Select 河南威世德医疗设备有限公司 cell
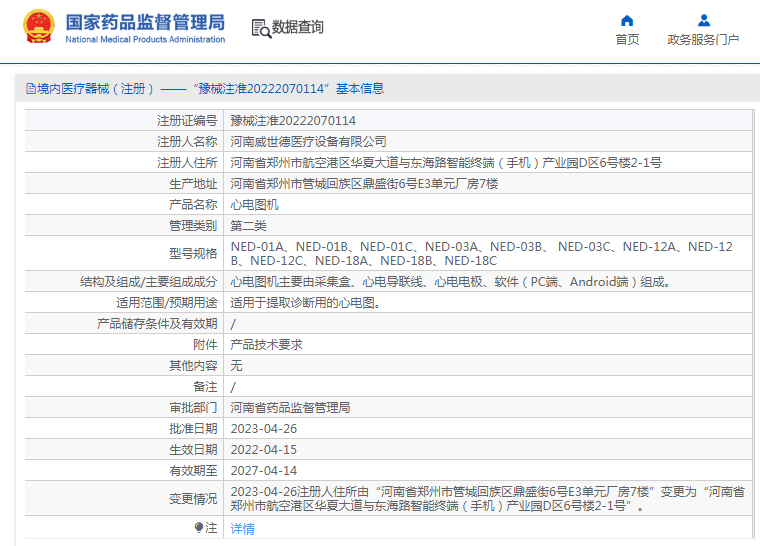 [308, 142]
